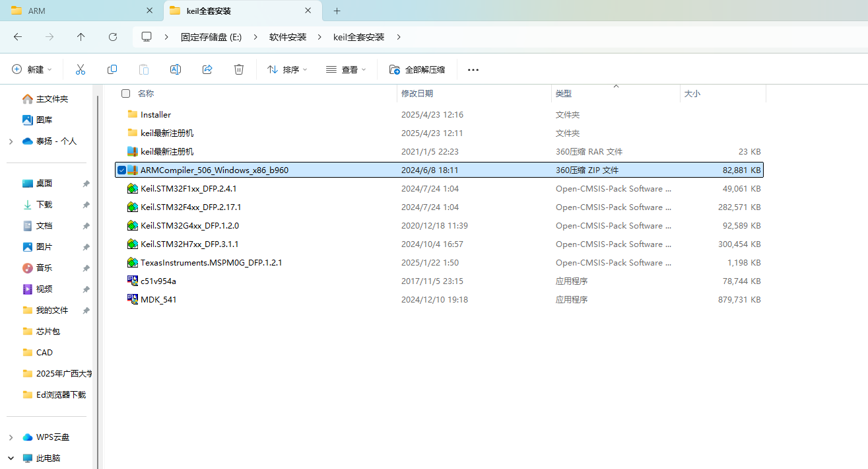Select the Keil.STM32F1xx_DFP.2.4.1 pack icon
The width and height of the screenshot is (868, 469).
pyautogui.click(x=132, y=188)
